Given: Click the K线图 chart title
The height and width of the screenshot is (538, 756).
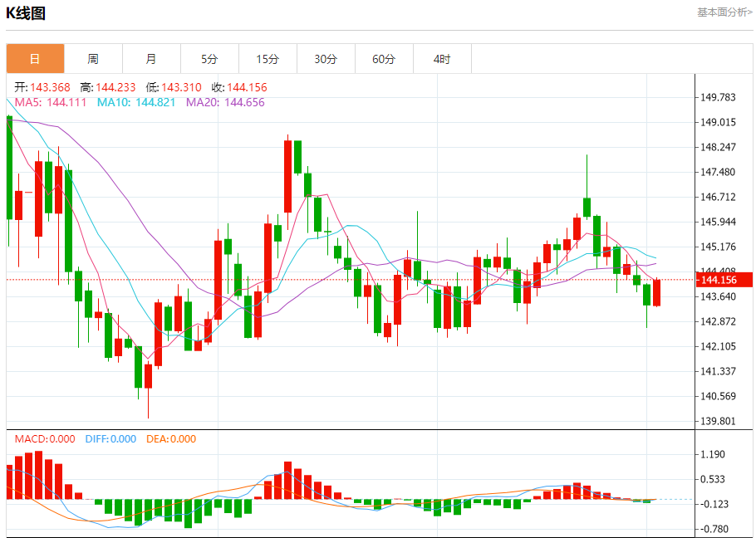Looking at the screenshot, I should click(x=26, y=13).
